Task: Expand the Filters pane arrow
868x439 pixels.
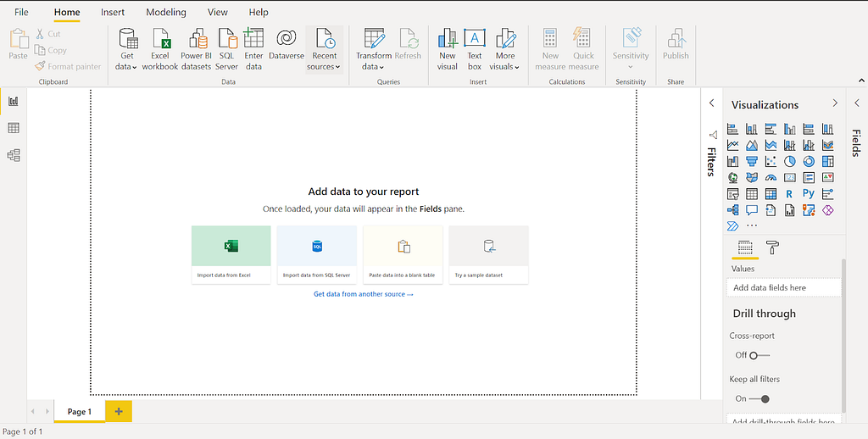Action: click(712, 103)
